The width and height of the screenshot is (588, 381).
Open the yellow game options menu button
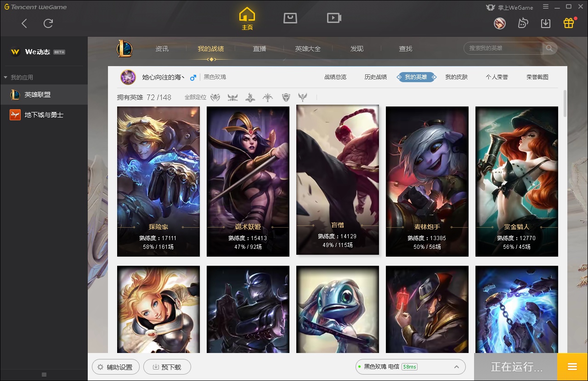tap(572, 367)
